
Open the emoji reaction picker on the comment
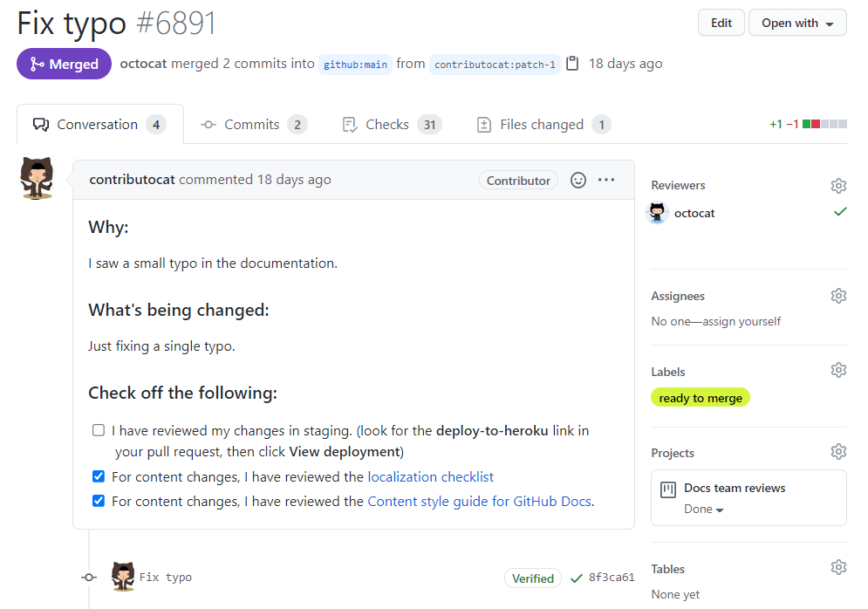click(x=578, y=180)
